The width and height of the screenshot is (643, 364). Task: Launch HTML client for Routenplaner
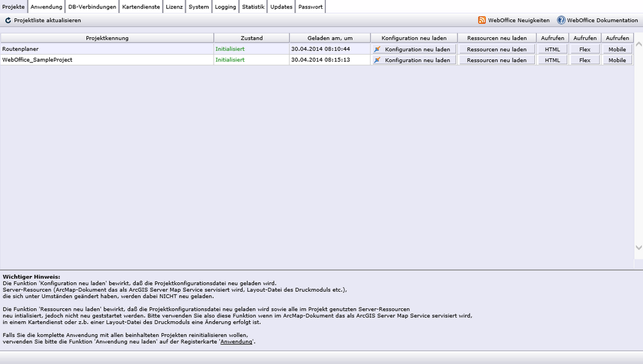551,49
